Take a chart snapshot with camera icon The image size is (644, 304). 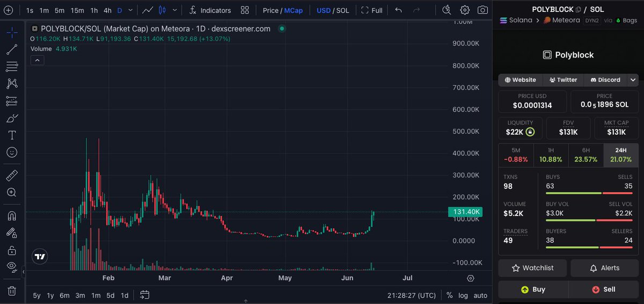coord(483,10)
